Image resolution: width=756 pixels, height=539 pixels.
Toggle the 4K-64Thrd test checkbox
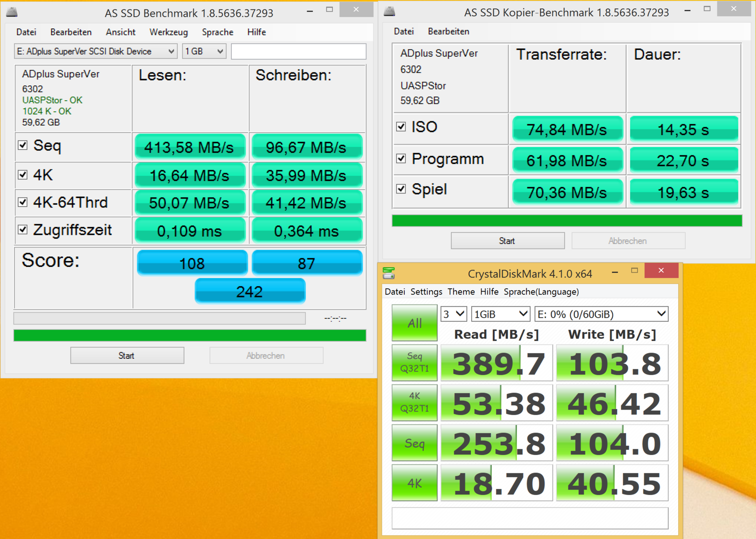(23, 202)
